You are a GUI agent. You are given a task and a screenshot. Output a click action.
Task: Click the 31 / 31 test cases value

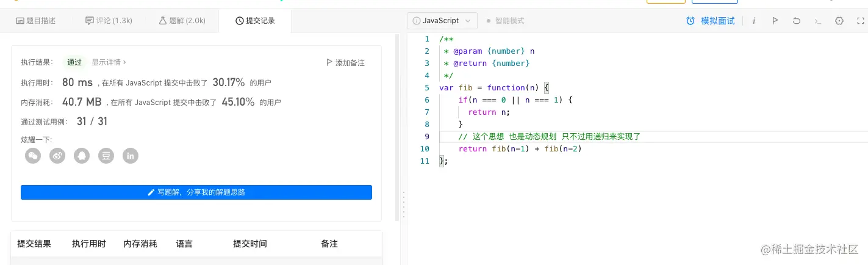(x=92, y=122)
